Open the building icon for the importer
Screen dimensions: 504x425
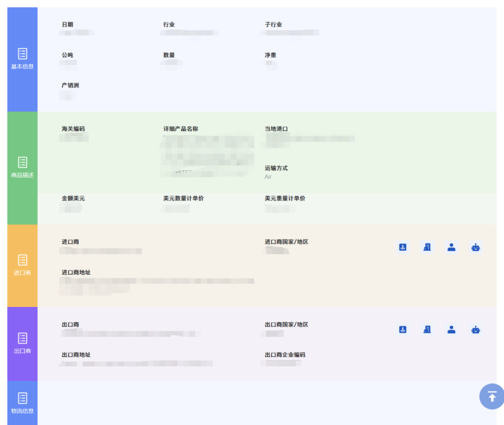[x=427, y=247]
